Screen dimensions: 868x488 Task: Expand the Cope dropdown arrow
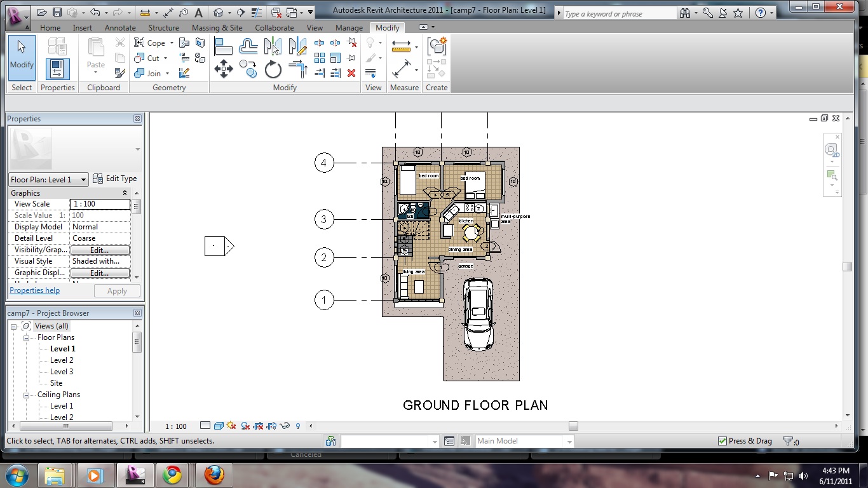[x=172, y=43]
